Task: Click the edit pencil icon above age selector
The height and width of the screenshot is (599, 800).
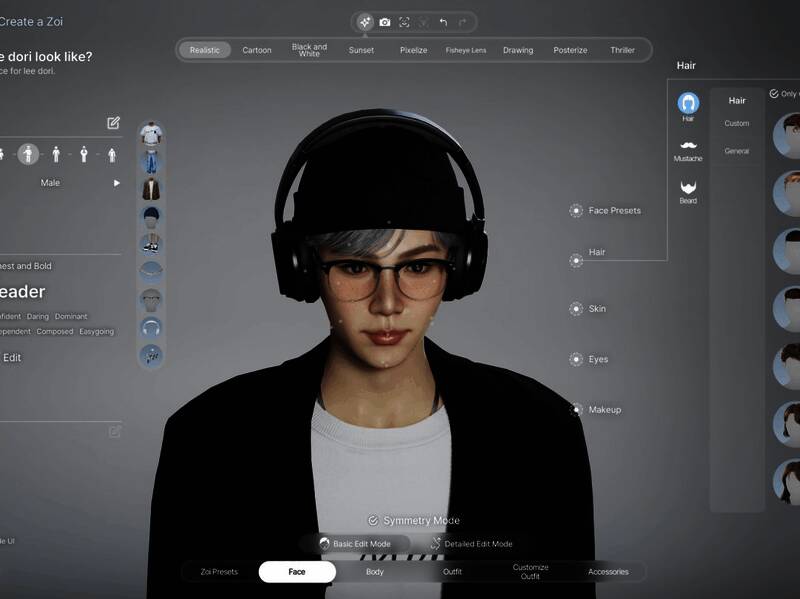Action: [114, 123]
